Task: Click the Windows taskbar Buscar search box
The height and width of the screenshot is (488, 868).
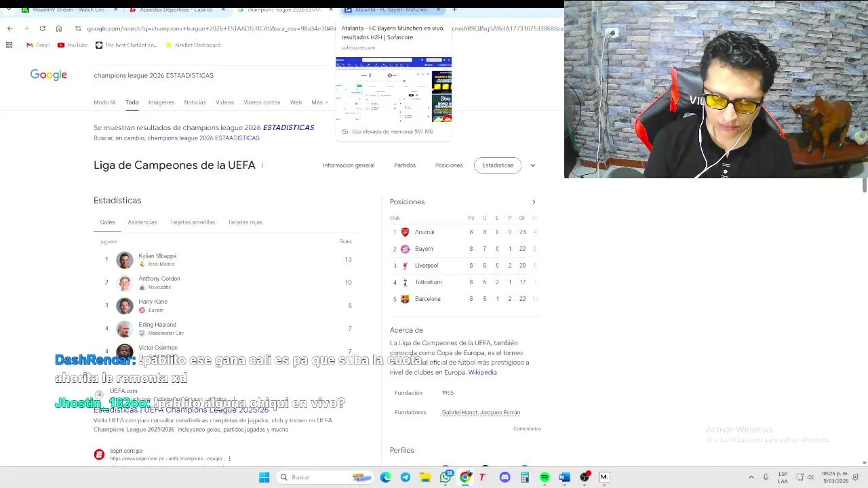Action: pos(325,477)
